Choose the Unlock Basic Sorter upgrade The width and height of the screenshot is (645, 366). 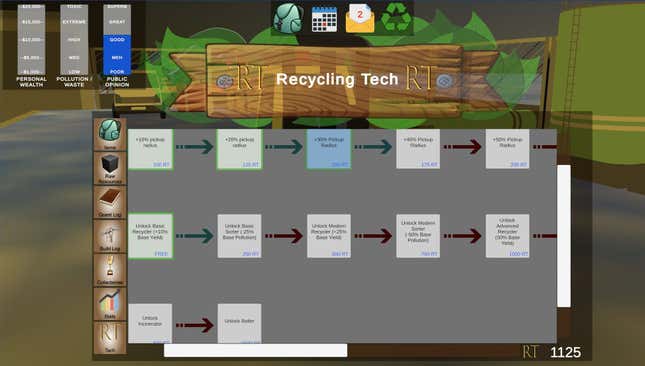pos(239,236)
